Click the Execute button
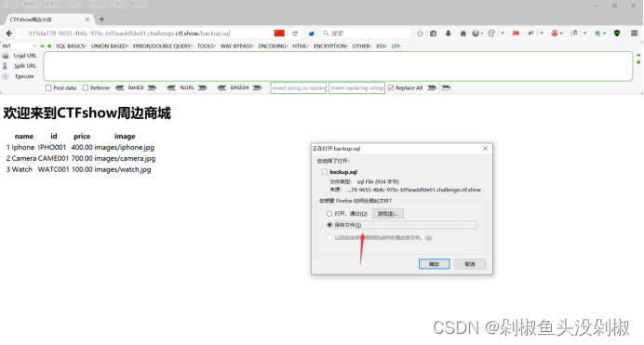 click(24, 76)
